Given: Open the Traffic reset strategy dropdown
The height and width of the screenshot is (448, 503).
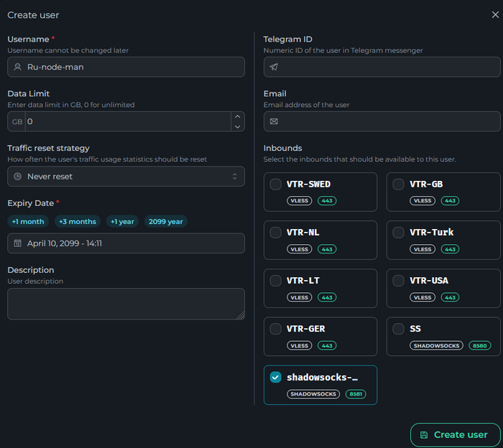Looking at the screenshot, I should [126, 176].
